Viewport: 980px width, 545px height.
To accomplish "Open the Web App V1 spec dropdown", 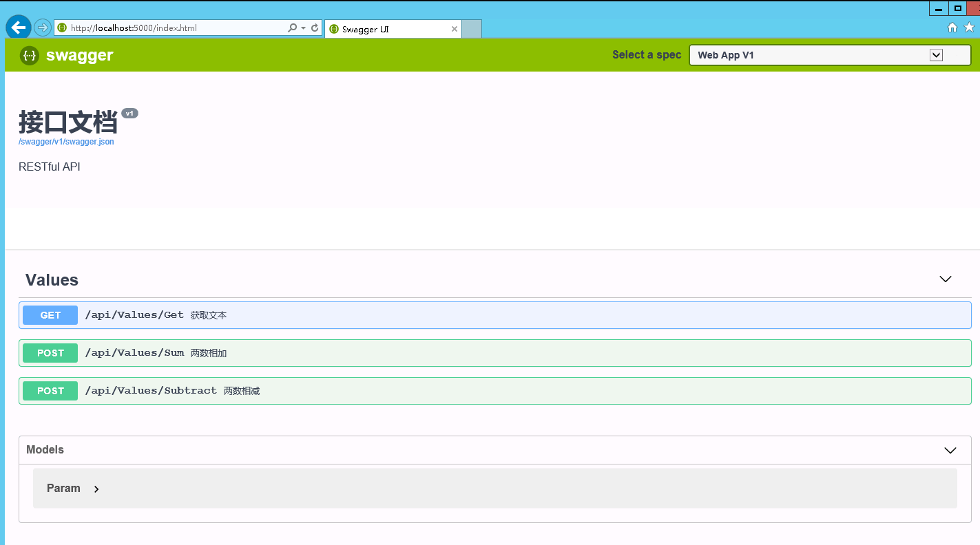I will [830, 55].
